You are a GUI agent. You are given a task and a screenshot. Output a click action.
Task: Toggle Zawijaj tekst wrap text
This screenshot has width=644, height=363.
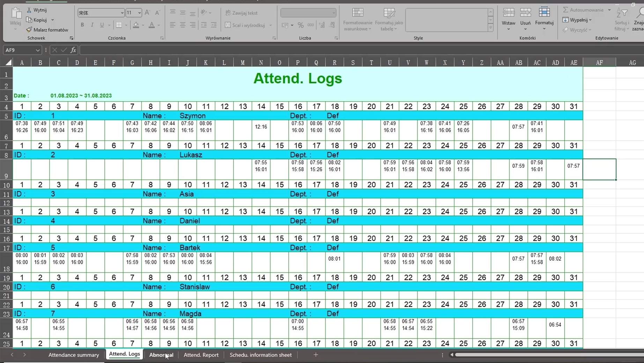[x=241, y=13]
